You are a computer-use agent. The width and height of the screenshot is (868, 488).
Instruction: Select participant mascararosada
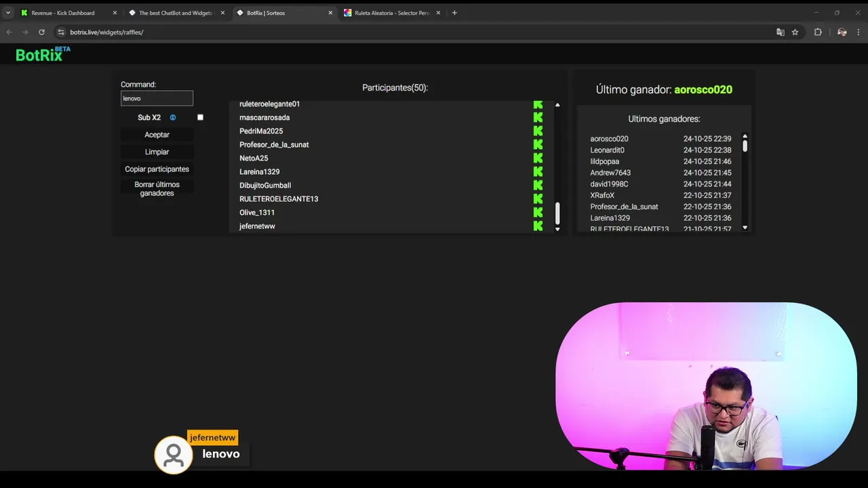pos(264,117)
